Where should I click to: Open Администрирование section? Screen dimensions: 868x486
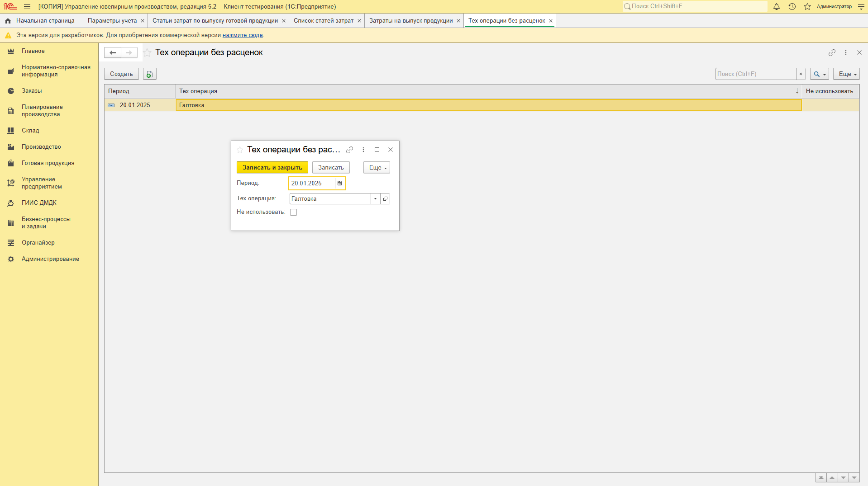coord(49,259)
